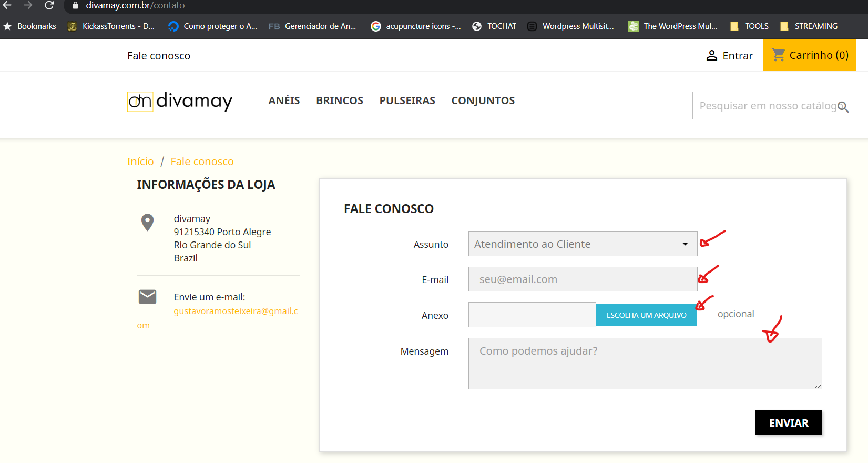Open the CONJUNTOS menu
This screenshot has height=463, width=868.
pos(483,100)
